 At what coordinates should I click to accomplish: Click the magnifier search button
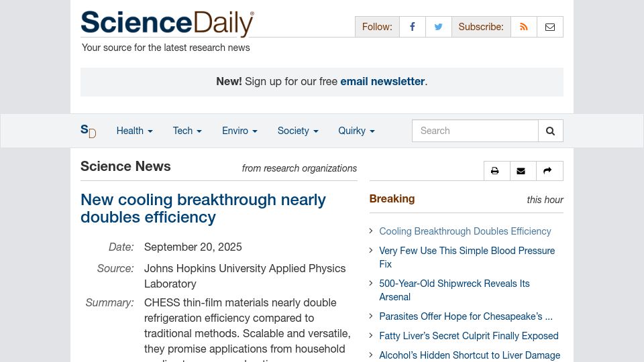click(x=550, y=131)
